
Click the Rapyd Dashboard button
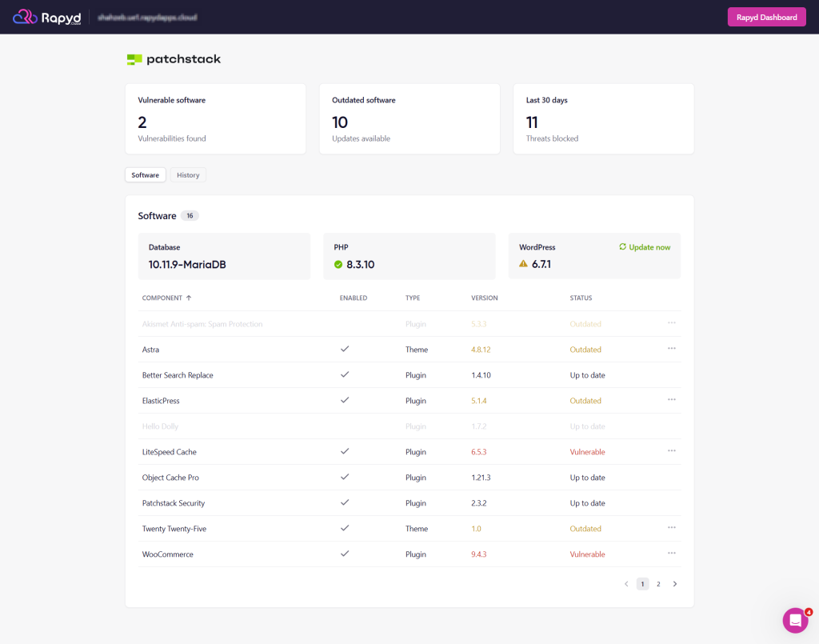tap(765, 17)
